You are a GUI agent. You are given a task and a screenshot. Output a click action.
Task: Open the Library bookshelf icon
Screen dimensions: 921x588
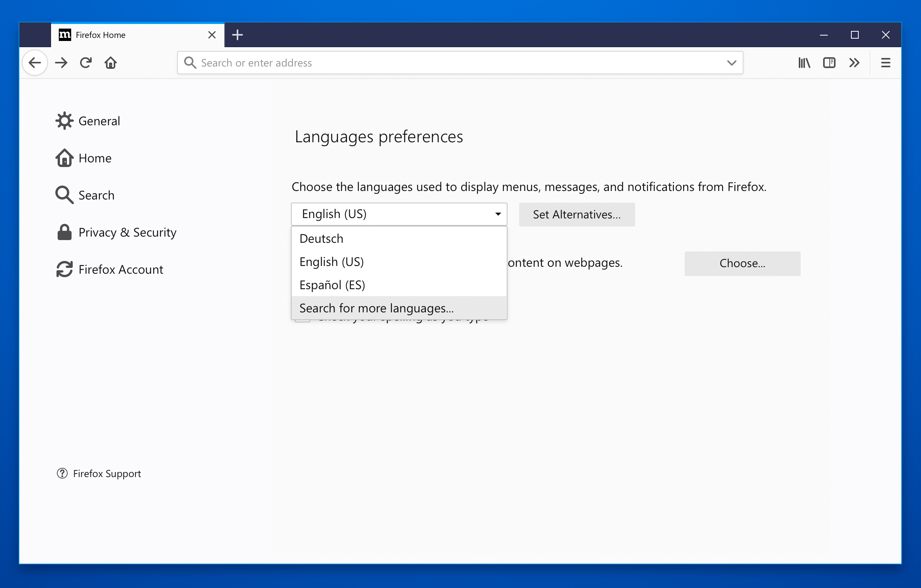804,63
